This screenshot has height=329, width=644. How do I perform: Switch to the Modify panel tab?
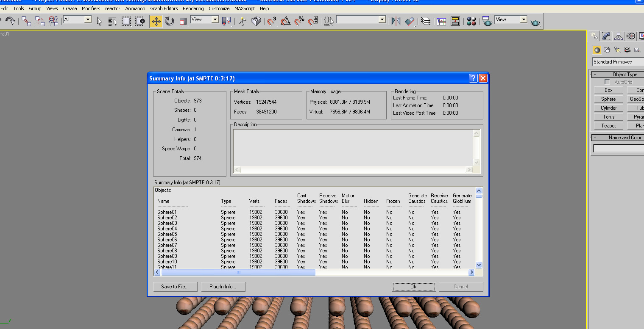[x=607, y=36]
